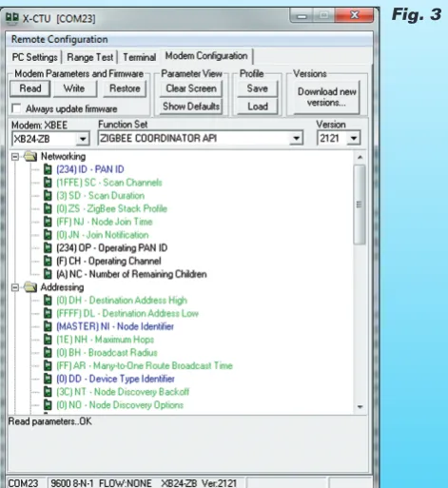Select the (0) ZS - ZigBee Stack Profile row
448x488 pixels.
(111, 208)
